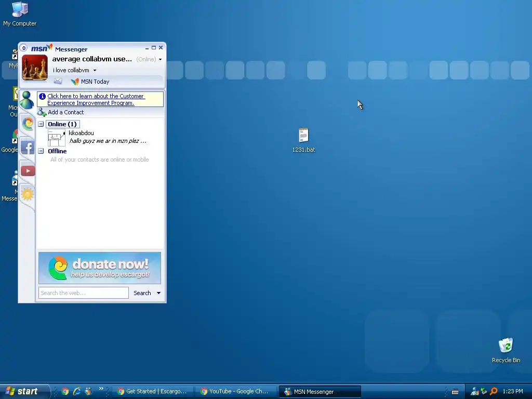
Task: Click the display name 'average collabvm use...'
Action: click(92, 59)
